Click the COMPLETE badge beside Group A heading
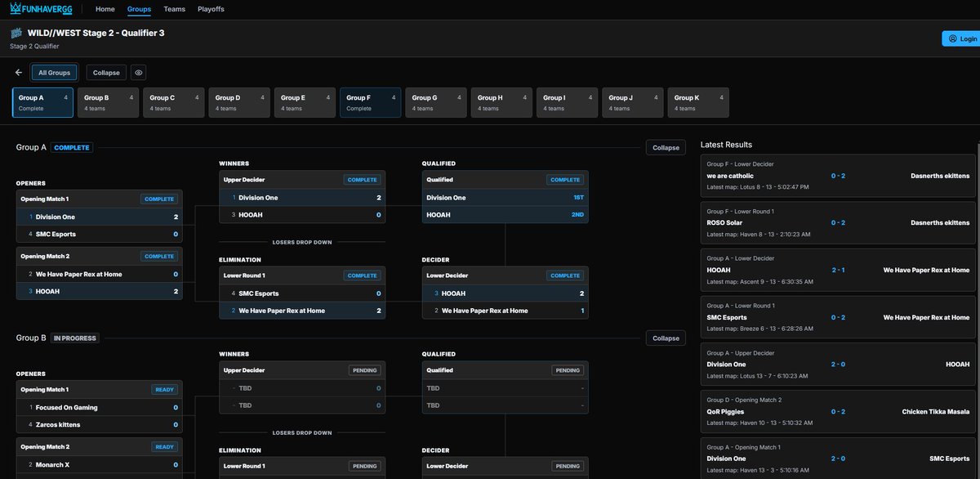The image size is (980, 479). coord(72,147)
